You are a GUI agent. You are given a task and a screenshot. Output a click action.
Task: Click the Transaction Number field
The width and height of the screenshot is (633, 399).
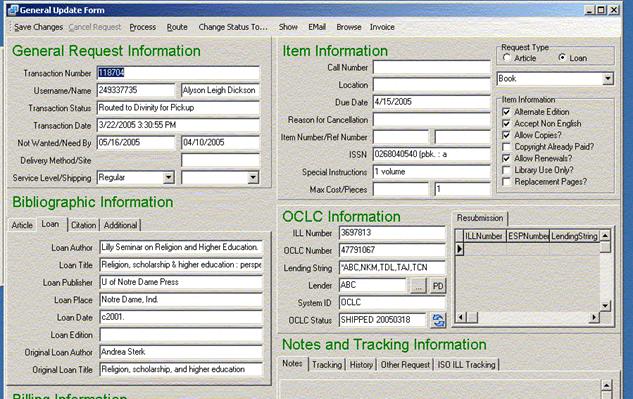point(178,73)
